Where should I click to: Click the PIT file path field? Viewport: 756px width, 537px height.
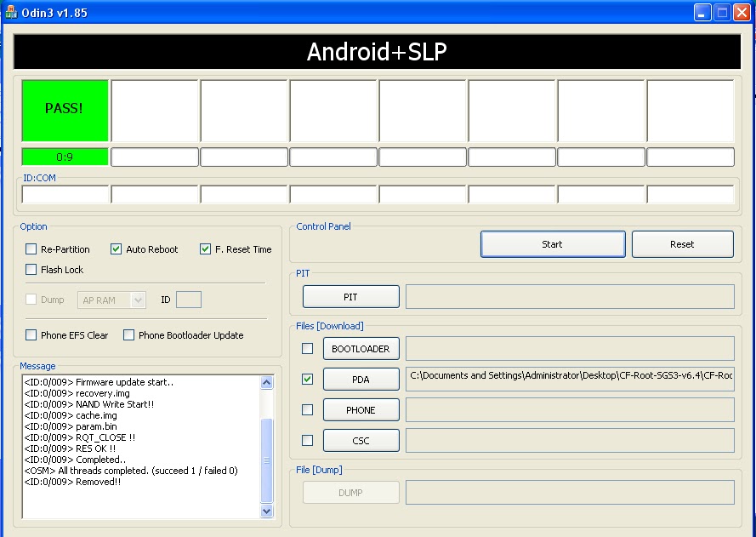click(570, 297)
